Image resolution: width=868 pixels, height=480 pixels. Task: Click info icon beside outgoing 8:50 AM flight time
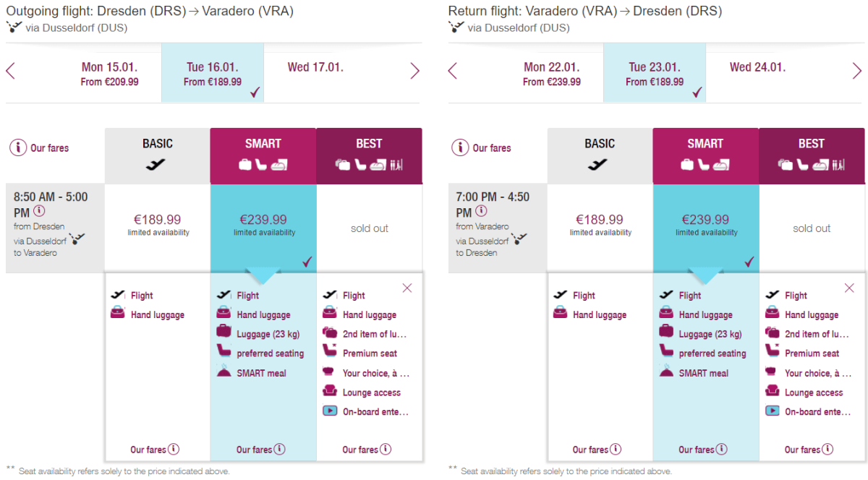click(39, 211)
